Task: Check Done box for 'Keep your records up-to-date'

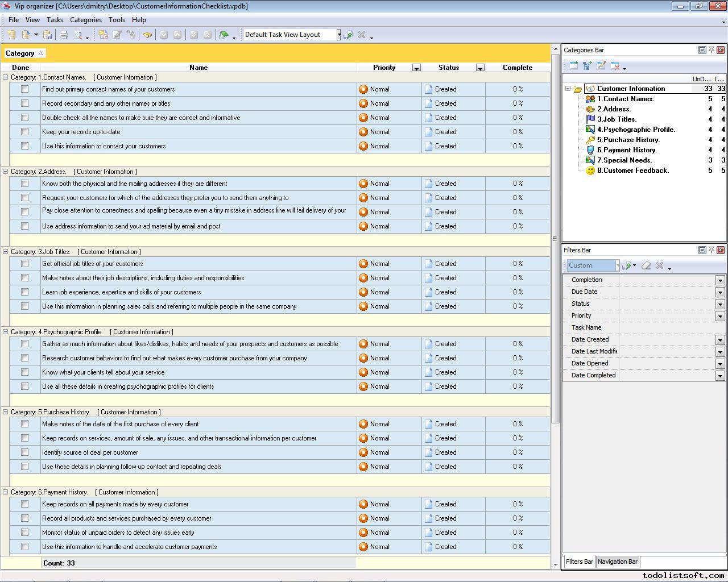Action: click(24, 132)
